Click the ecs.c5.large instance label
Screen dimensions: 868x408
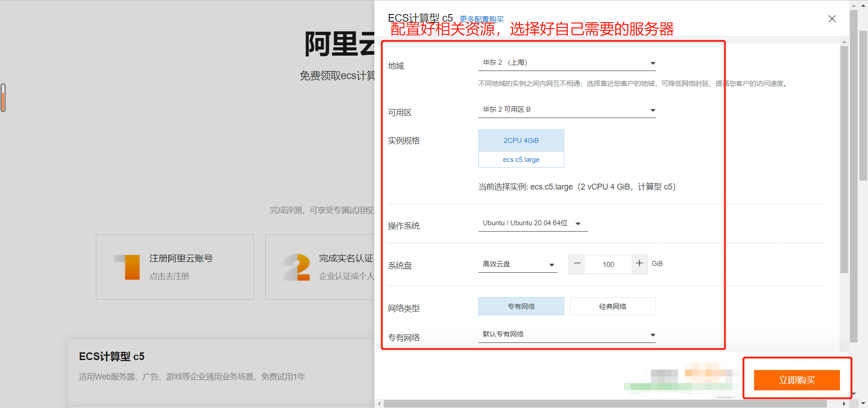521,160
